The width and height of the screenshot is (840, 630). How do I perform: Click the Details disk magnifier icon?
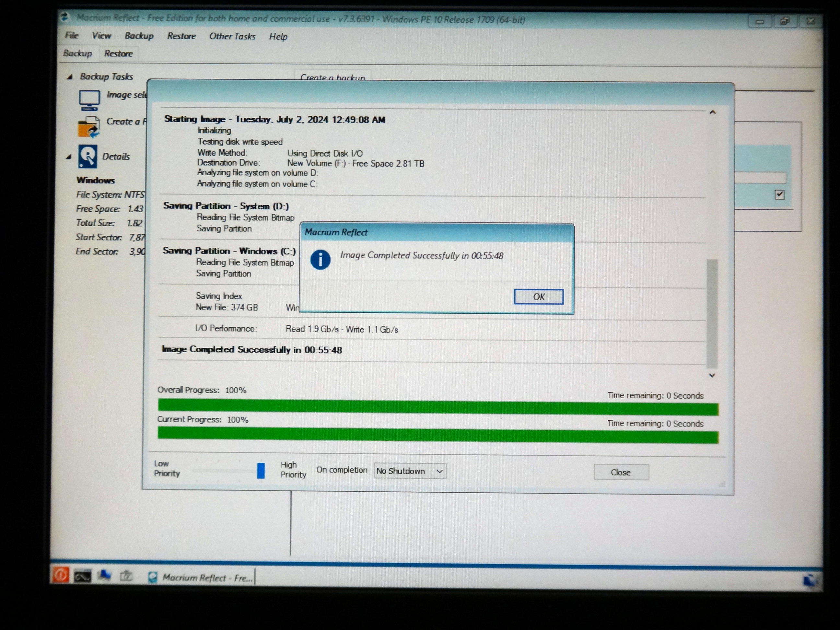click(88, 157)
